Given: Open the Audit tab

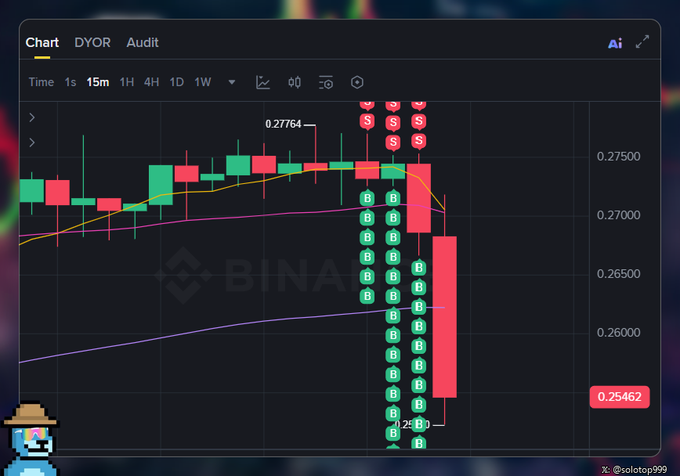Looking at the screenshot, I should (143, 42).
